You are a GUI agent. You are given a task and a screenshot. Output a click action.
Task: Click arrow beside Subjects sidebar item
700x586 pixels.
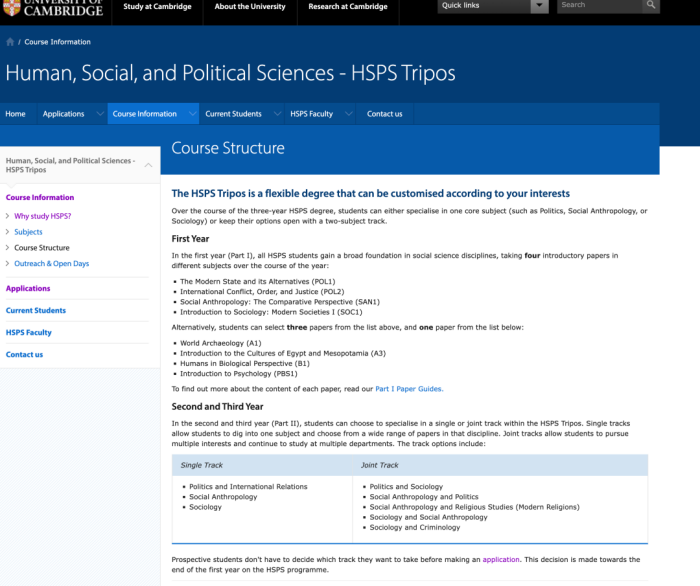pos(8,232)
